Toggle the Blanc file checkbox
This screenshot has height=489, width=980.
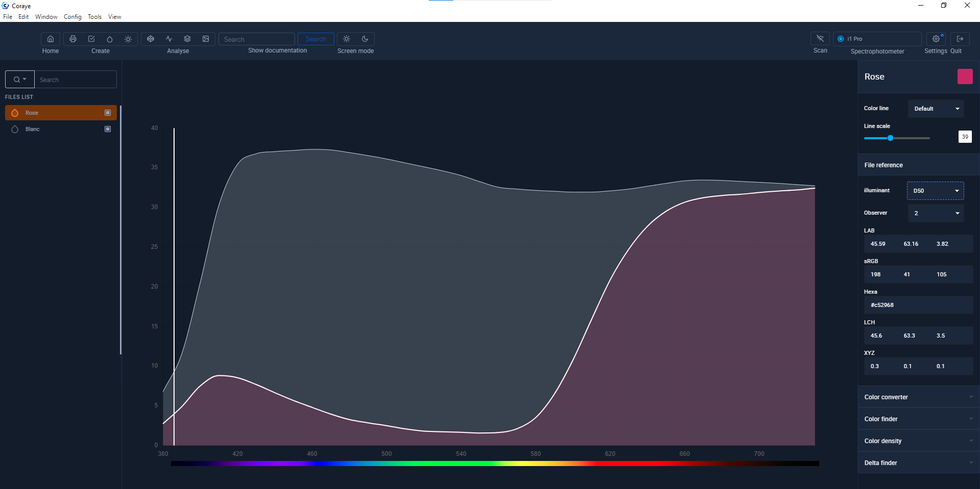tap(108, 129)
